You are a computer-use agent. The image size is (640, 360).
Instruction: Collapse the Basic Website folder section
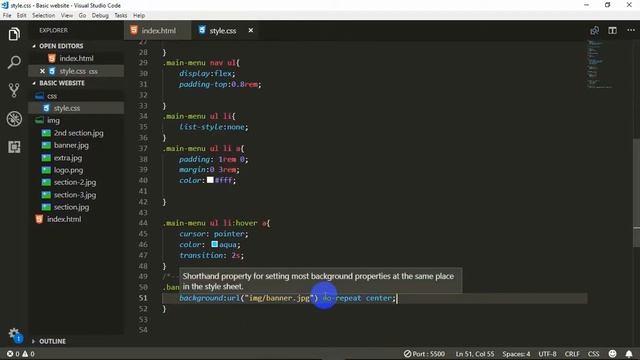pos(62,83)
